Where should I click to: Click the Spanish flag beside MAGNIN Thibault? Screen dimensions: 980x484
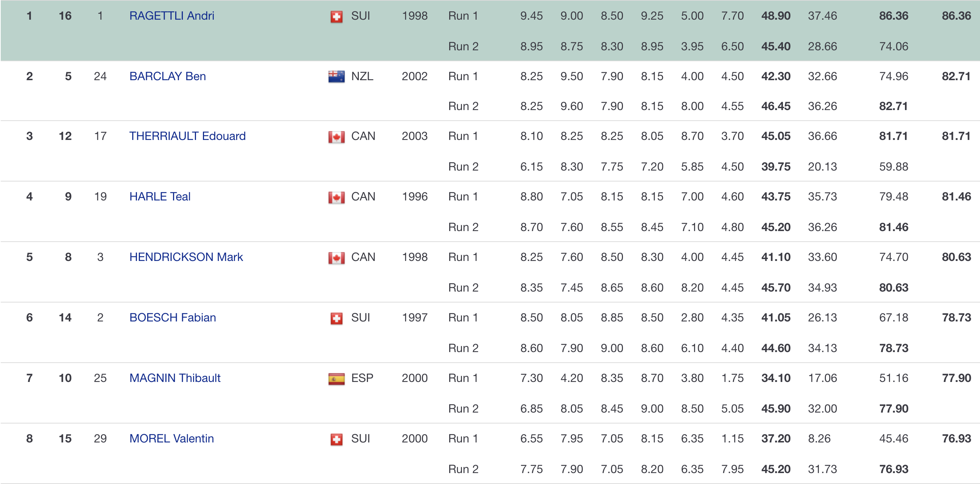[336, 379]
